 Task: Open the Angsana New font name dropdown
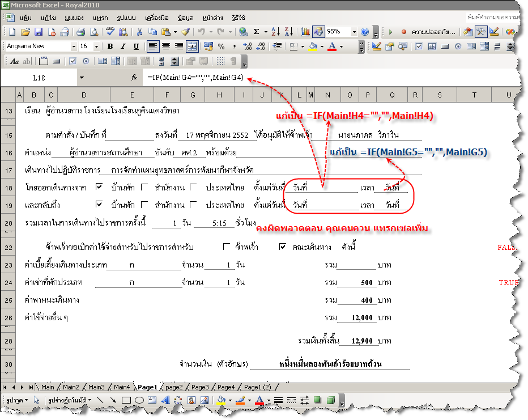[x=74, y=46]
